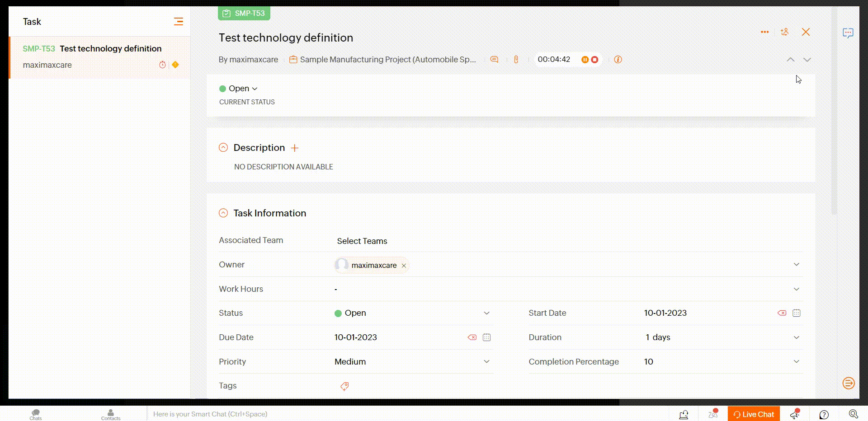Open the three-dots more options menu

tap(764, 32)
